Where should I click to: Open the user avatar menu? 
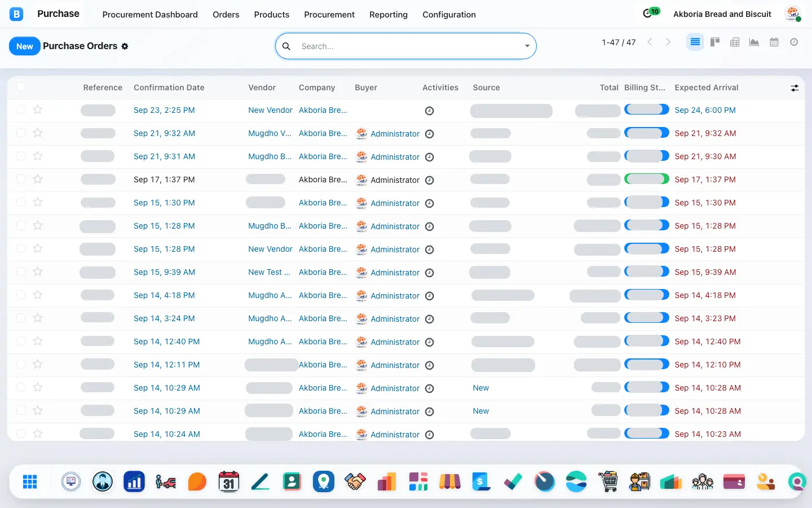point(793,14)
